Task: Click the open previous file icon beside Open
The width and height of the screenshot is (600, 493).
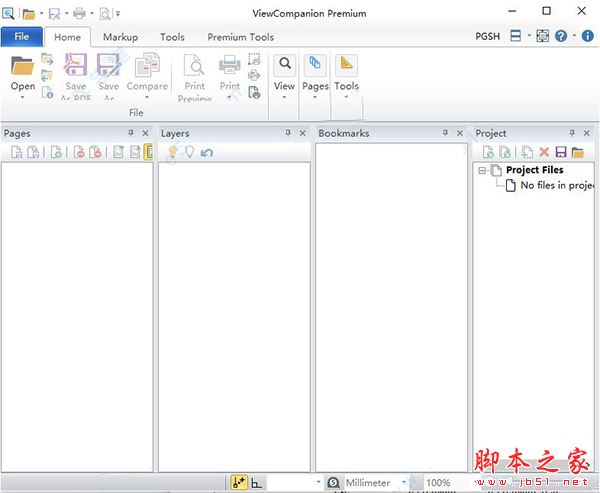Action: coord(47,75)
